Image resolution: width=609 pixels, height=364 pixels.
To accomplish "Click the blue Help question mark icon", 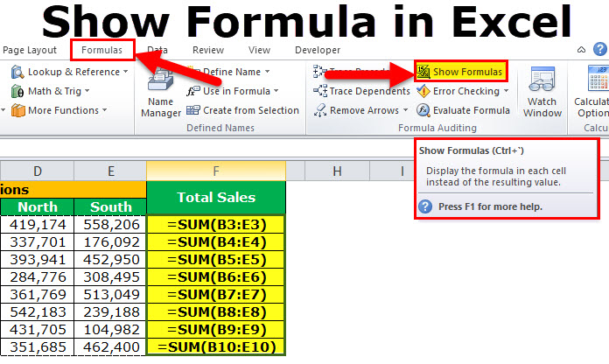I will pos(600,49).
